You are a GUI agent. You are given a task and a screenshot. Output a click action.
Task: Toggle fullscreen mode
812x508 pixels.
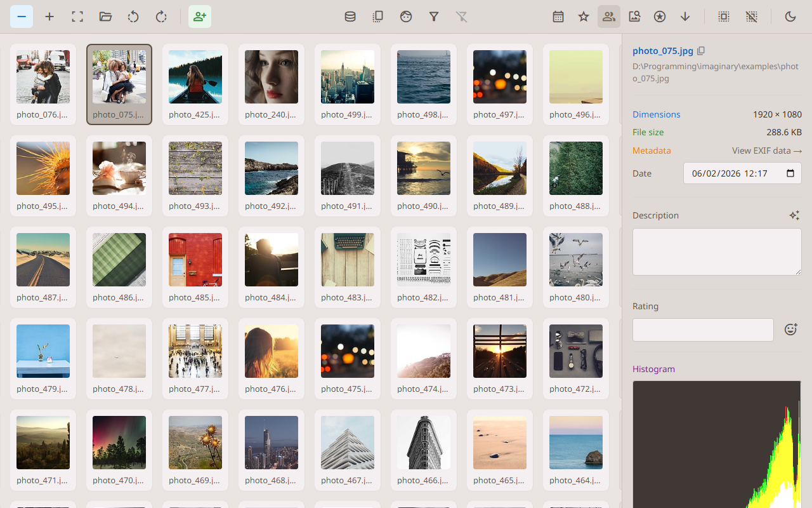click(77, 17)
